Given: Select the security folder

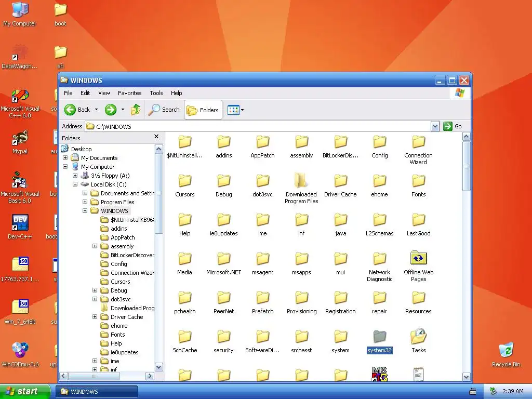Looking at the screenshot, I should (x=223, y=341).
